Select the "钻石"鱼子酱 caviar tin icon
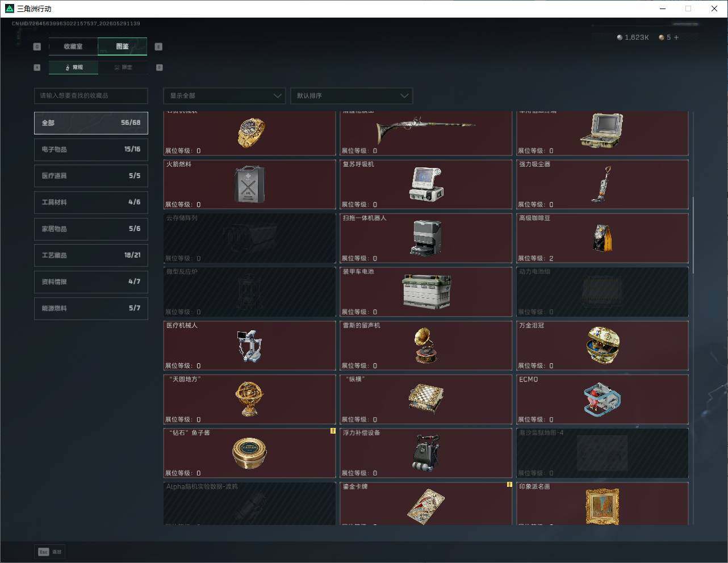Viewport: 728px width, 563px height. [250, 453]
